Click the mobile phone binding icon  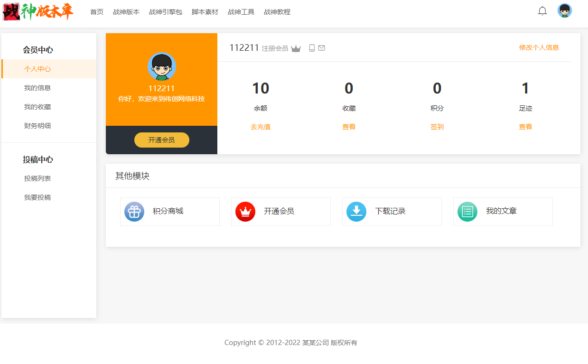[x=312, y=48]
